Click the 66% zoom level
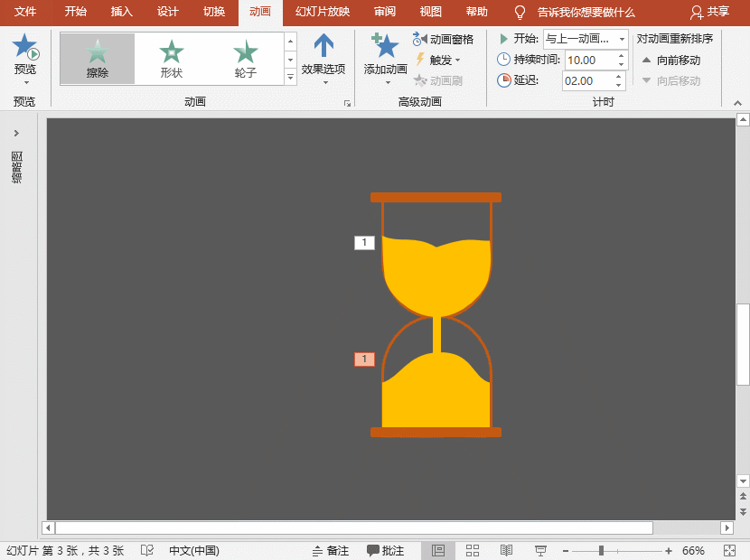The height and width of the screenshot is (560, 750). (x=693, y=551)
